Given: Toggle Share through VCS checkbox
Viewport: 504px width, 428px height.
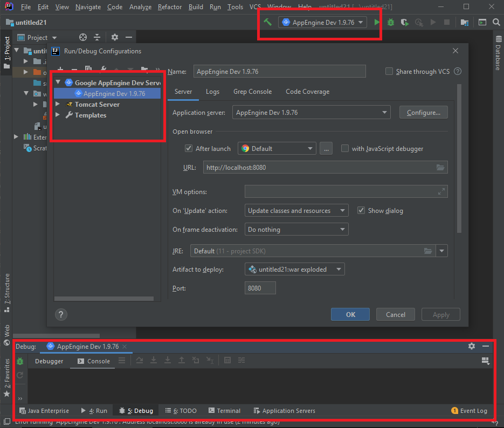Looking at the screenshot, I should coord(389,71).
